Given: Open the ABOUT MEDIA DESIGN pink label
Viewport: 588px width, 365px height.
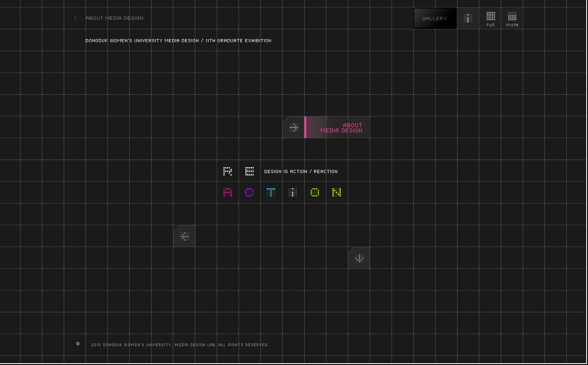Looking at the screenshot, I should click(337, 128).
